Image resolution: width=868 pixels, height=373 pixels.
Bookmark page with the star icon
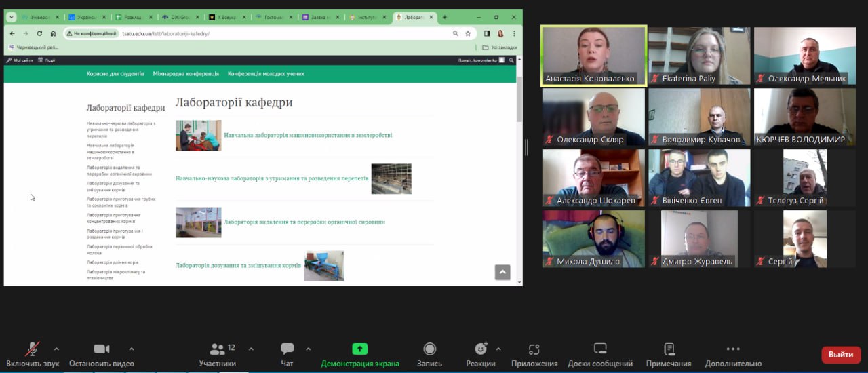pyautogui.click(x=468, y=33)
